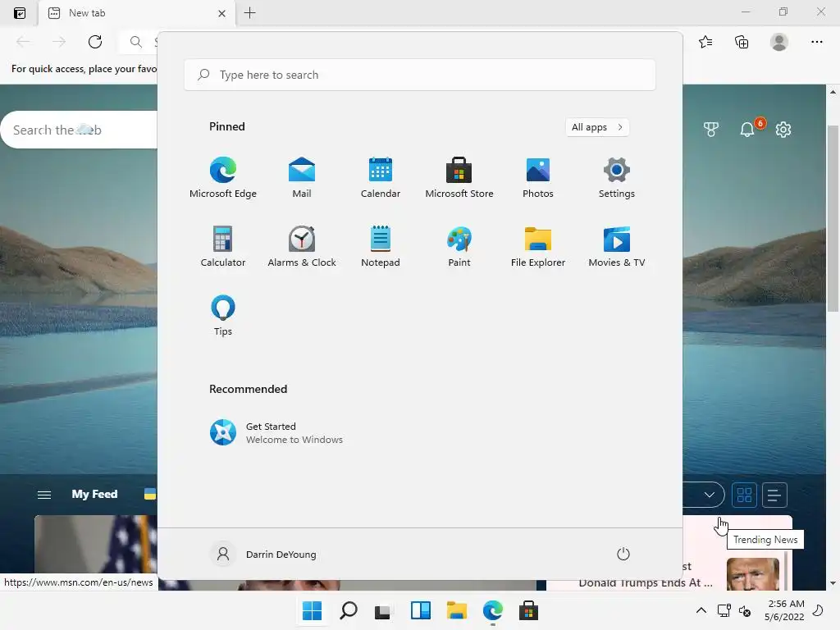Viewport: 840px width, 630px height.
Task: Close the New tab tab
Action: pos(221,13)
